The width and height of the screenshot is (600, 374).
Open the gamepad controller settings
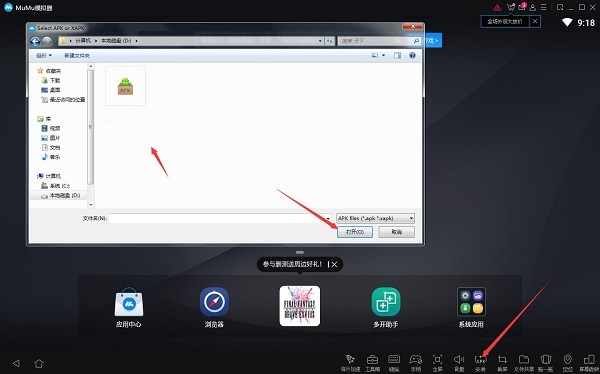(x=416, y=362)
